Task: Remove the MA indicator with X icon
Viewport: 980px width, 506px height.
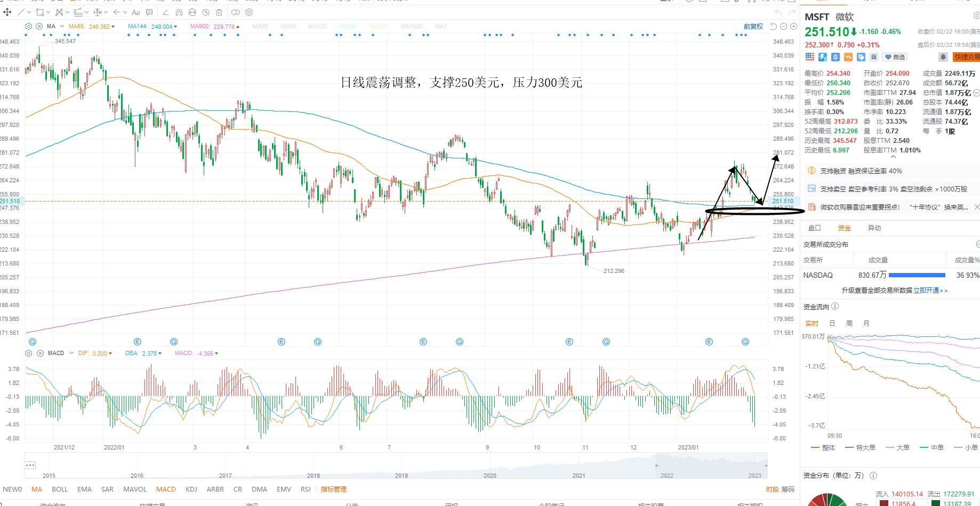Action: (x=39, y=26)
